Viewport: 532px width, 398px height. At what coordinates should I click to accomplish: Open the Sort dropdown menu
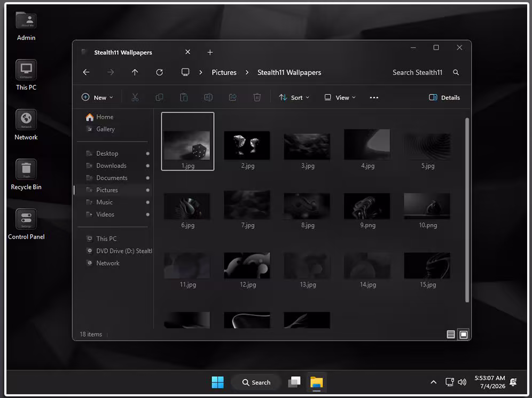coord(294,98)
